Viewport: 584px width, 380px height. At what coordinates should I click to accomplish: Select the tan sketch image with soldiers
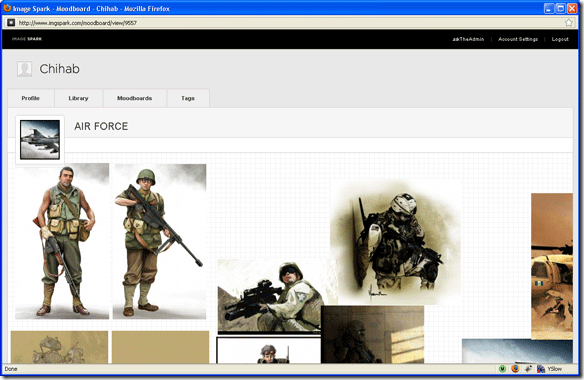coord(59,347)
